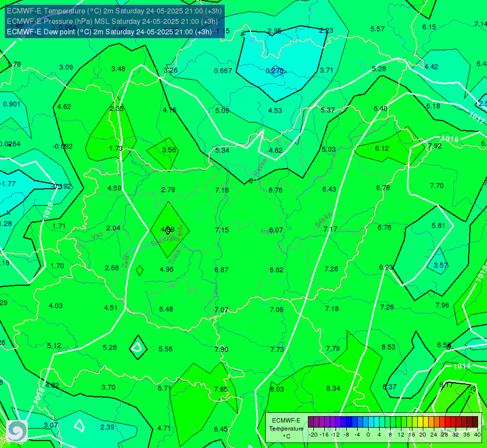Click the 3.57 data value
The height and width of the screenshot is (448, 487).
441,265
